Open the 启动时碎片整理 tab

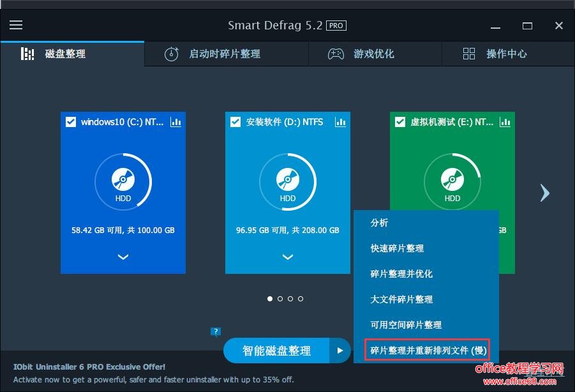point(227,54)
